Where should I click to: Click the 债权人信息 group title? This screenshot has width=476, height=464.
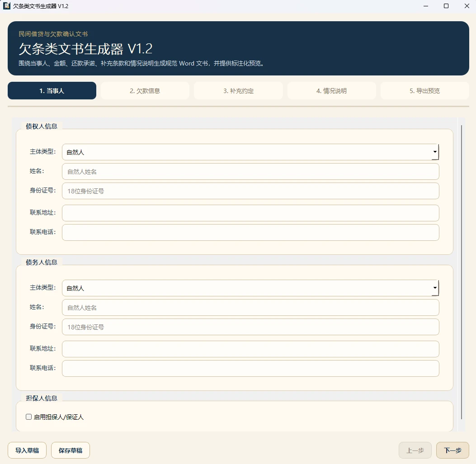click(x=42, y=126)
